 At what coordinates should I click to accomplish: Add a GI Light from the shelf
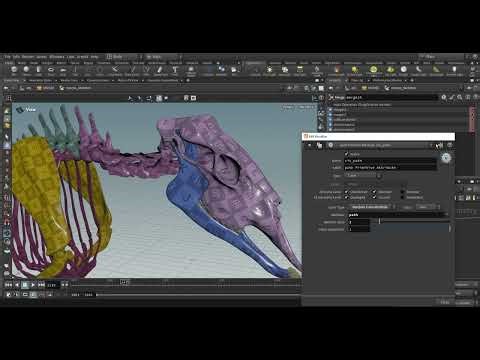tap(404, 70)
